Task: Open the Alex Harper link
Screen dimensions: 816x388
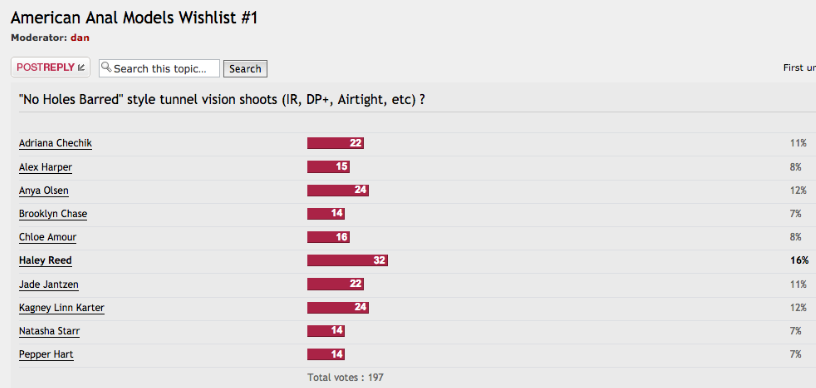Action: coord(45,167)
